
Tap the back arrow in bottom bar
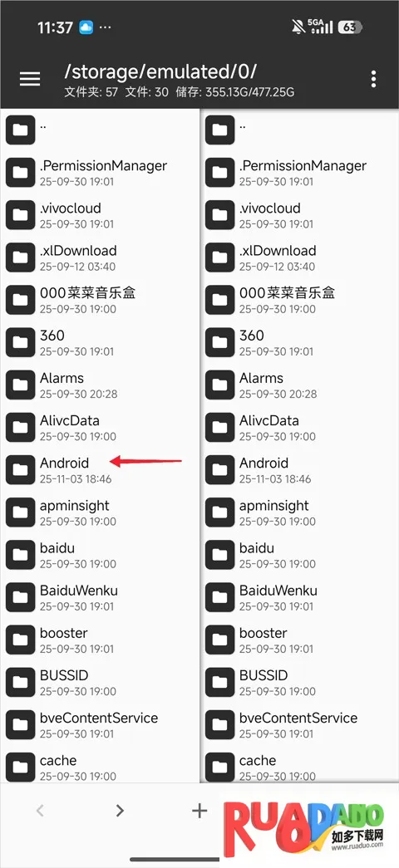[40, 811]
